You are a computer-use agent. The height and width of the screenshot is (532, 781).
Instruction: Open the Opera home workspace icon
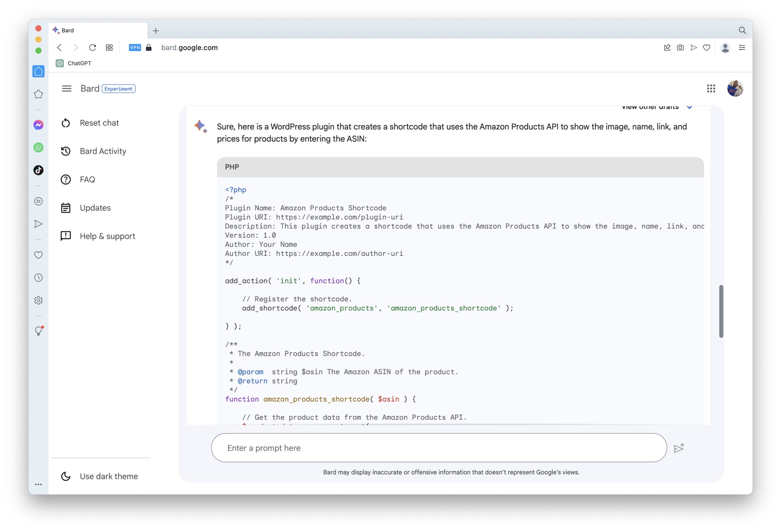(x=38, y=71)
